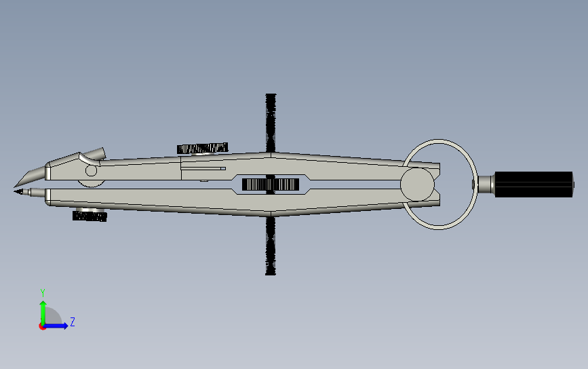Image resolution: width=588 pixels, height=369 pixels.
Task: Select the metal collar between ring and handle
Action: pyautogui.click(x=486, y=184)
